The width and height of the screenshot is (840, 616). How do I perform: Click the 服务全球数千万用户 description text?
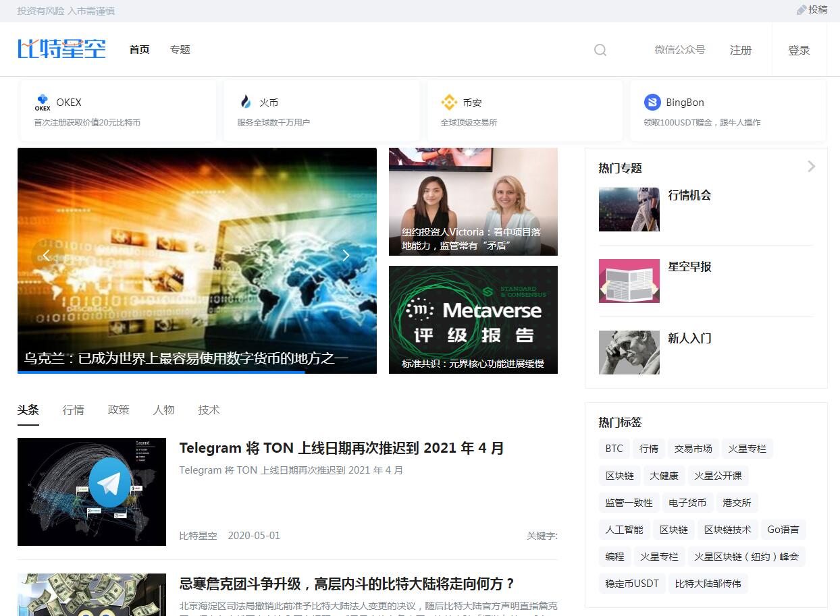(x=273, y=123)
